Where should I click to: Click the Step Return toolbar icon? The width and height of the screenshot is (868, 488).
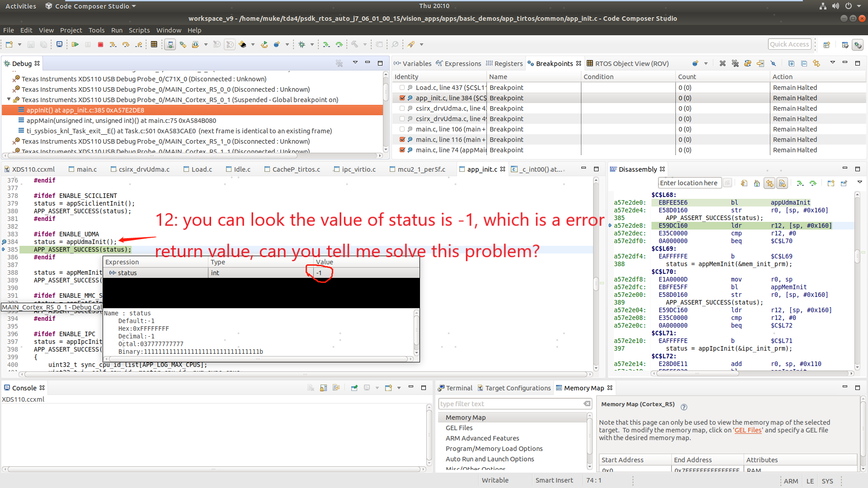coord(139,44)
